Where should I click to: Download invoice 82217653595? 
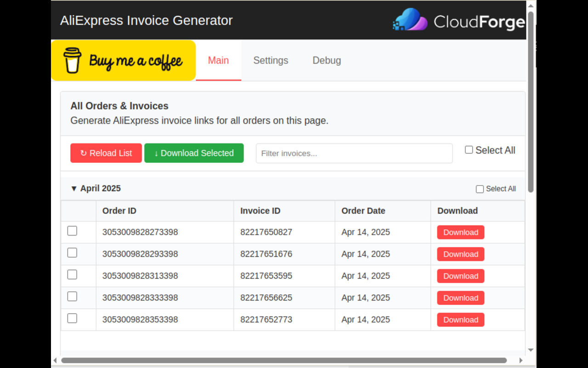click(460, 276)
